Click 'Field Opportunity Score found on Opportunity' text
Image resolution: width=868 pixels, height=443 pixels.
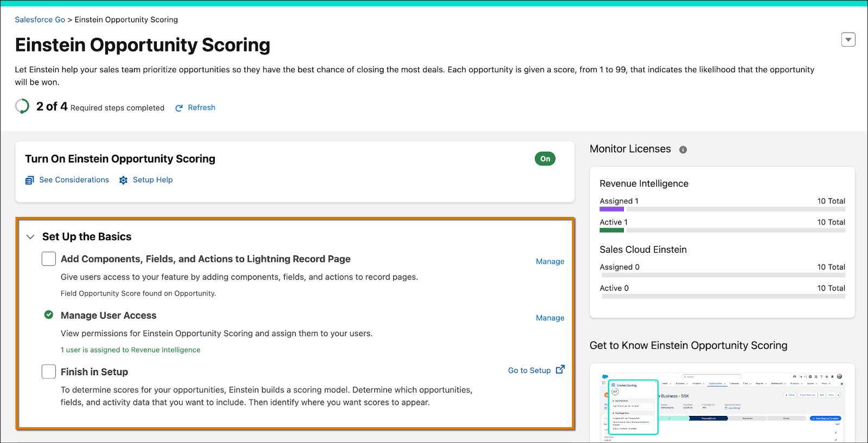[138, 293]
